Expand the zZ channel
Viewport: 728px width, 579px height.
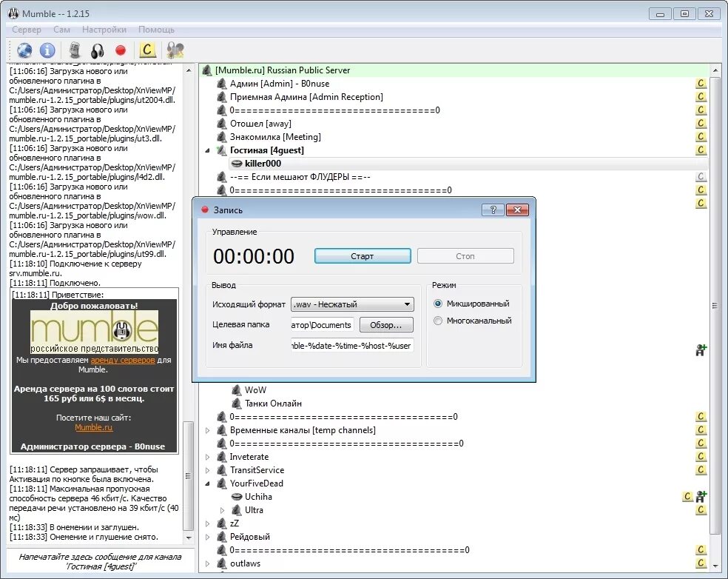208,523
